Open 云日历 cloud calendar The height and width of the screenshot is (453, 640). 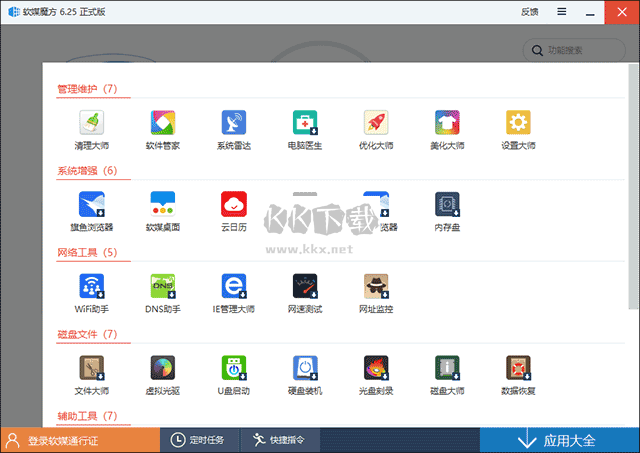pyautogui.click(x=234, y=204)
